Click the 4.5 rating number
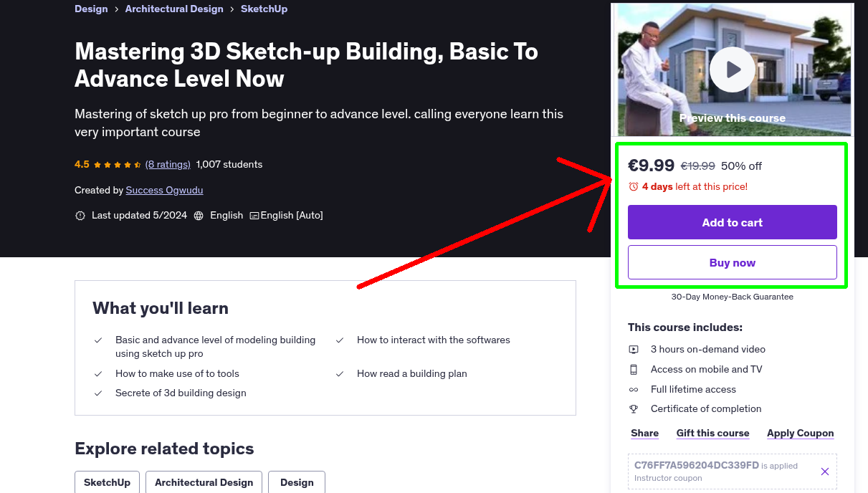The image size is (868, 493). tap(82, 165)
